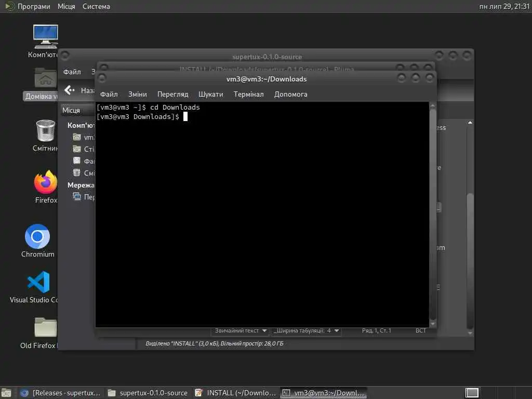Open the Зміни menu in terminal
532x399 pixels.
point(137,95)
